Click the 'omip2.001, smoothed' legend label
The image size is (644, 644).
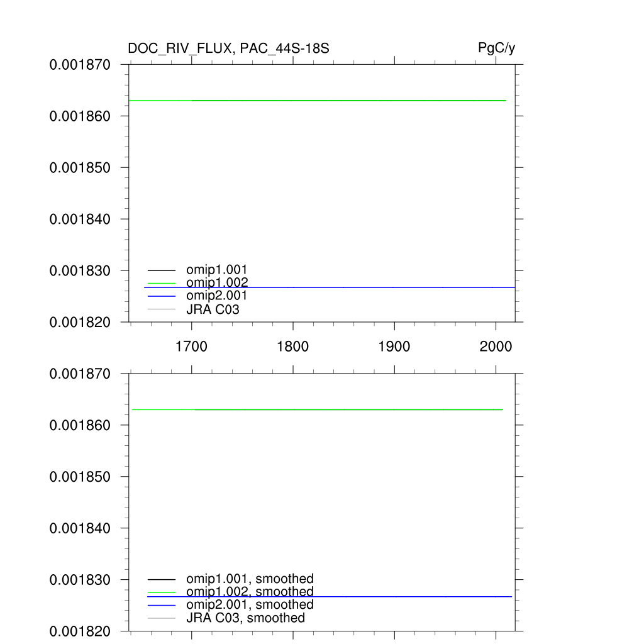250,604
